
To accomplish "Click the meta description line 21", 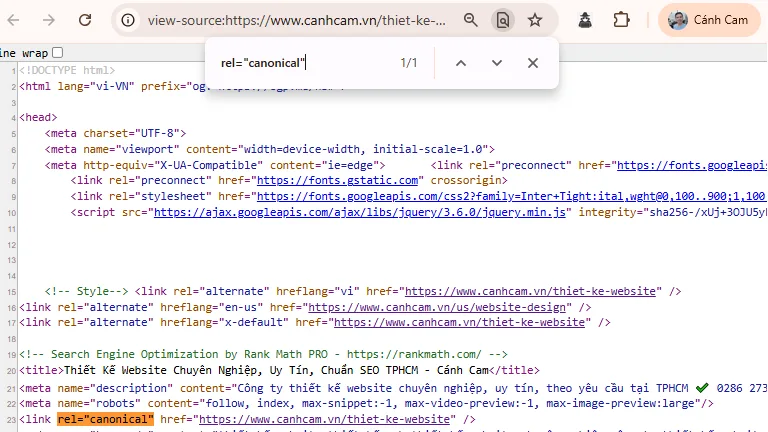I will (393, 388).
